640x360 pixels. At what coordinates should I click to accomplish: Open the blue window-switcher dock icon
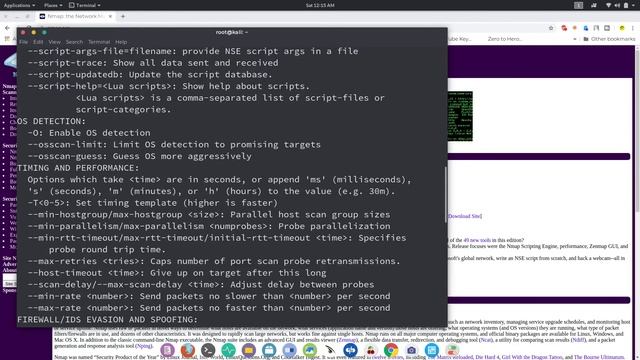point(289,350)
